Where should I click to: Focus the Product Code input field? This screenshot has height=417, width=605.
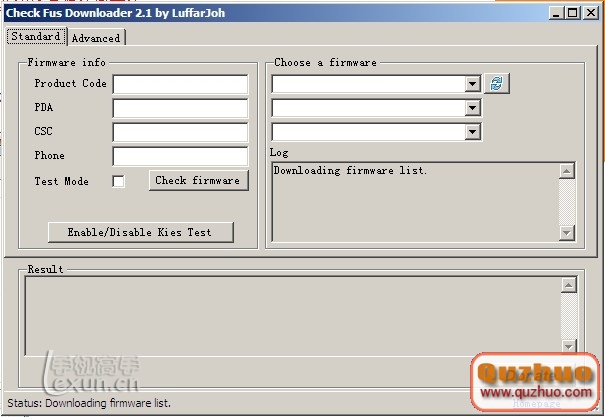point(180,84)
